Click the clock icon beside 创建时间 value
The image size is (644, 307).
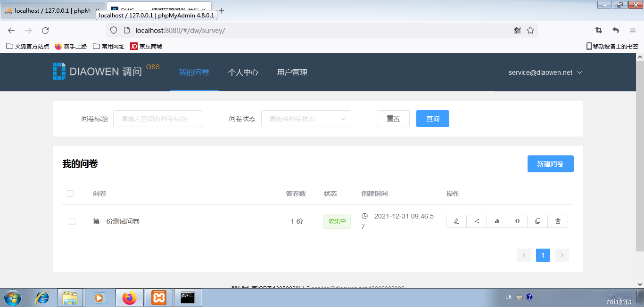coord(364,216)
